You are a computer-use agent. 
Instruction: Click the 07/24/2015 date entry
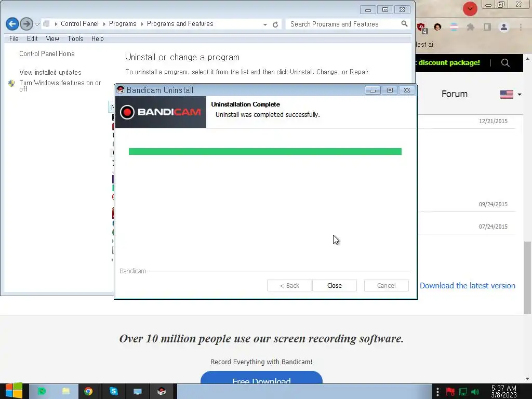click(x=493, y=227)
